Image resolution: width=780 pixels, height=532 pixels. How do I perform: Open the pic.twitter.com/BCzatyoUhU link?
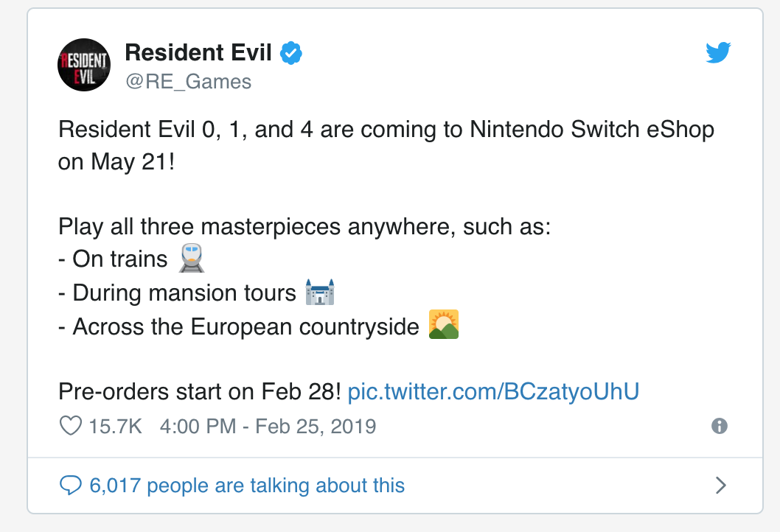[x=493, y=391]
